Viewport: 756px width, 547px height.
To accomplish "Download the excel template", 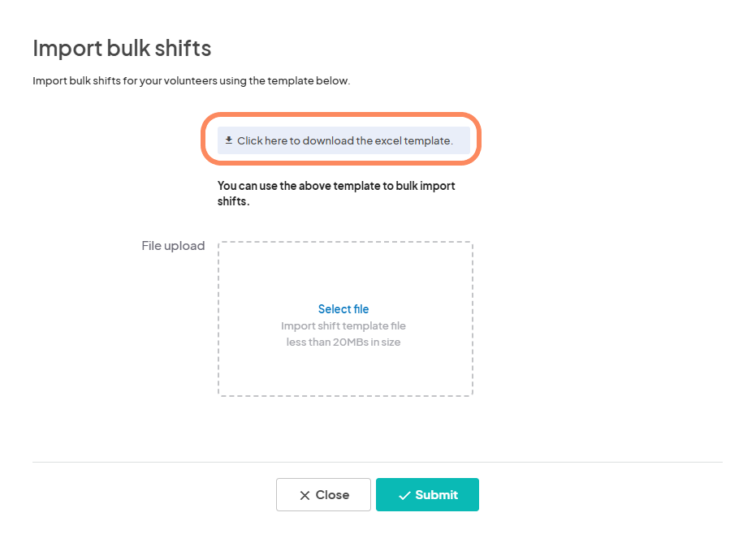I will (343, 140).
